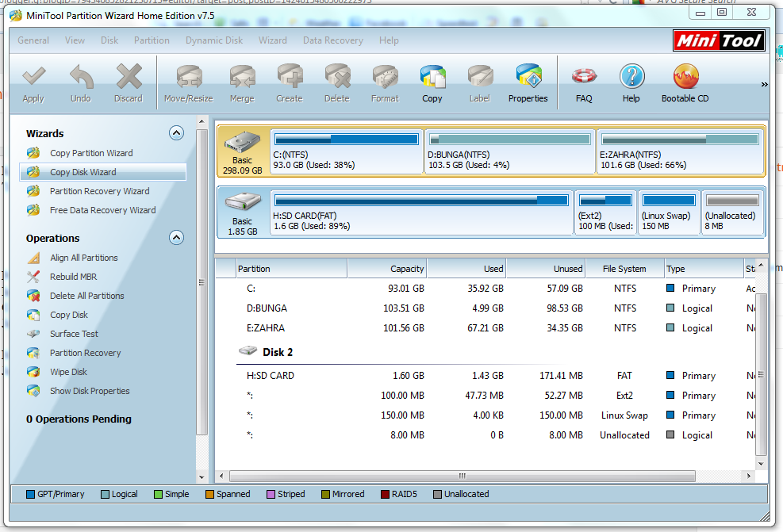Open the General menu
This screenshot has height=532, width=783.
(x=33, y=40)
